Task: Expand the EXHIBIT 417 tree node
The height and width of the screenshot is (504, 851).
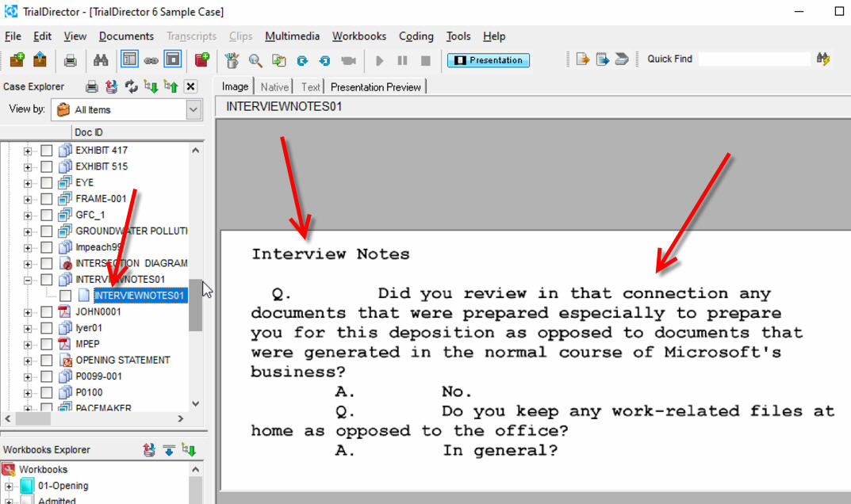Action: [x=27, y=151]
